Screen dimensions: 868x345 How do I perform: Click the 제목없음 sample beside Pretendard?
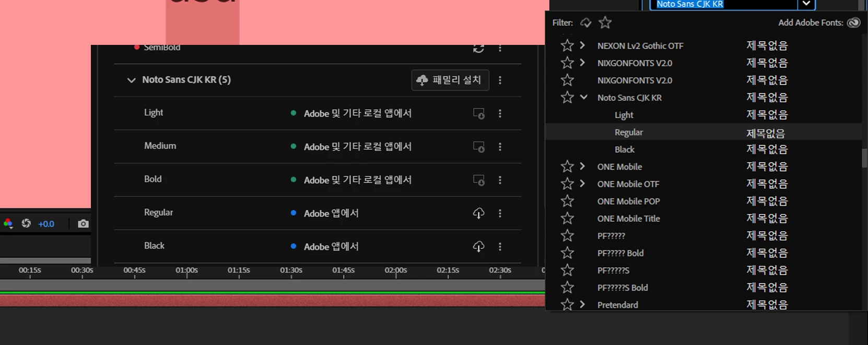pos(767,304)
